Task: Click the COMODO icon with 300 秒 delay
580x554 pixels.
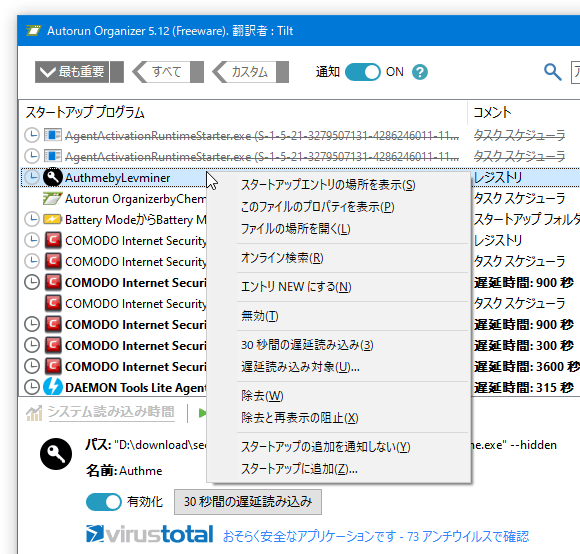Action: coord(53,345)
